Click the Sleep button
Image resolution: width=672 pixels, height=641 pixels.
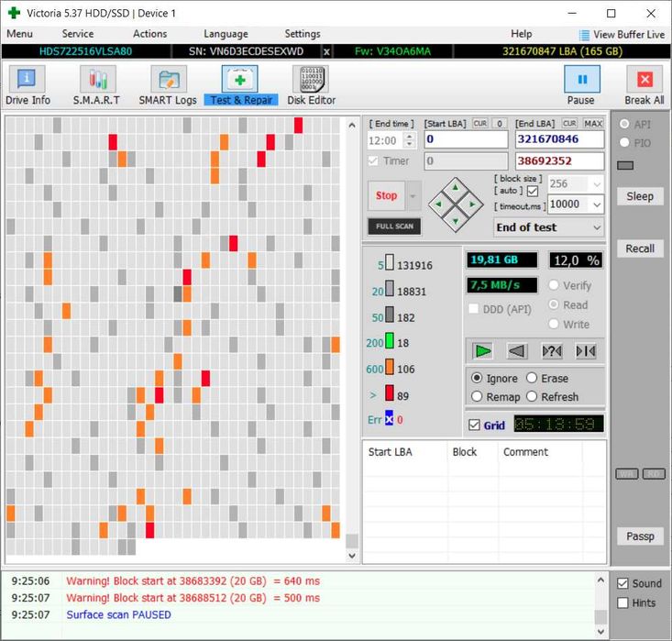tap(640, 196)
